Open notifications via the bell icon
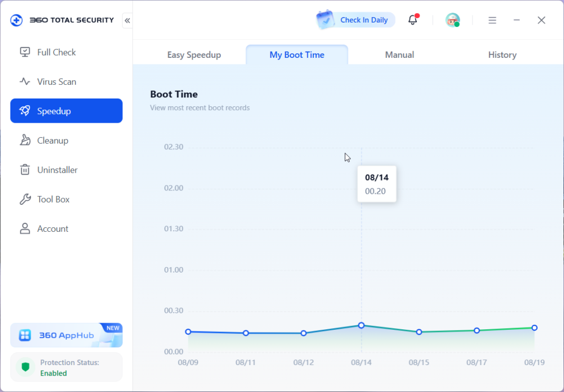The image size is (564, 392). pos(413,20)
